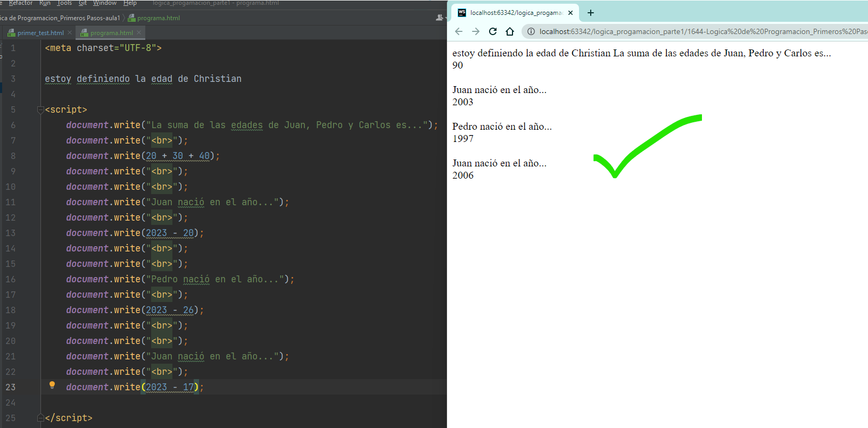Close the localhost browser tab
Screen dimensions: 868x428
[x=571, y=13]
